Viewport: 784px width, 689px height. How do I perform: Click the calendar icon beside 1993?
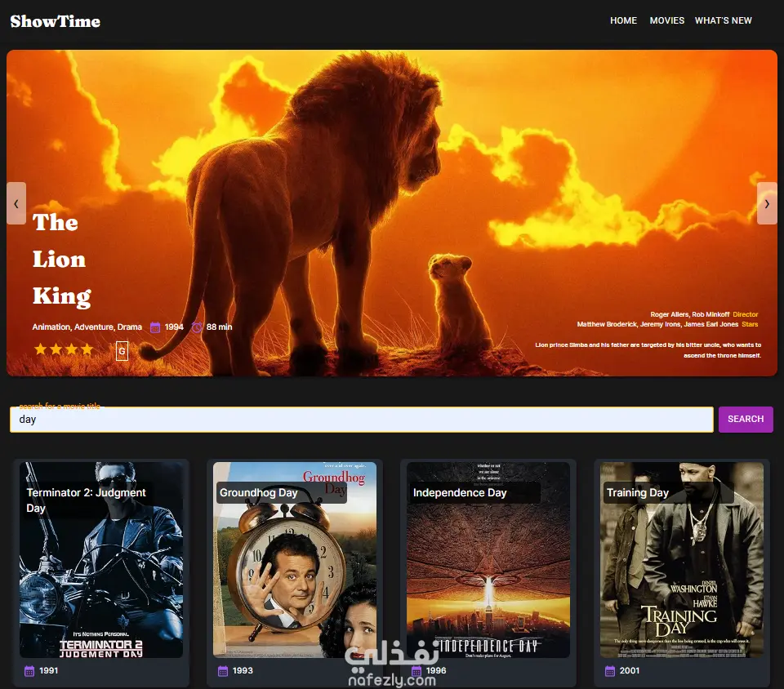[x=223, y=671]
